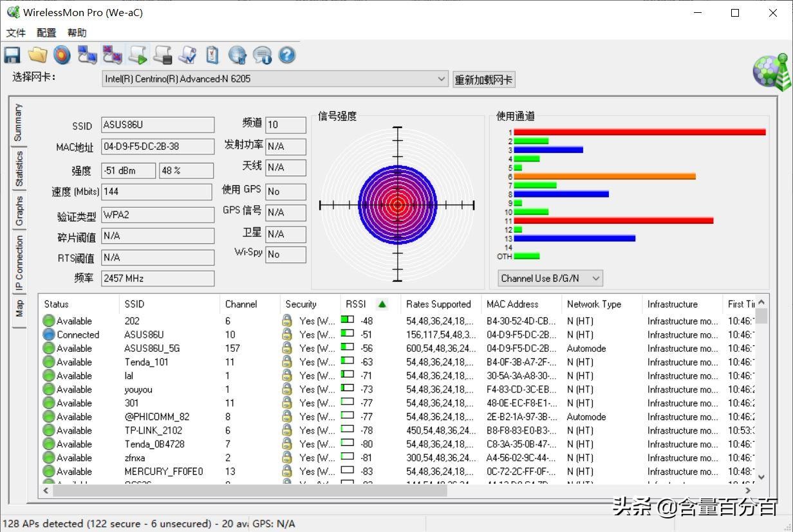793x532 pixels.
Task: Click the Save toolbar icon
Action: 12,55
